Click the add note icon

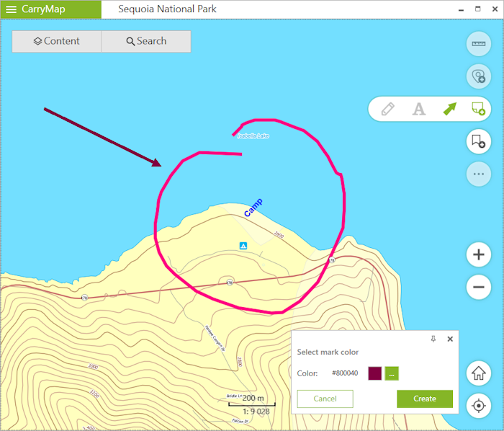477,109
